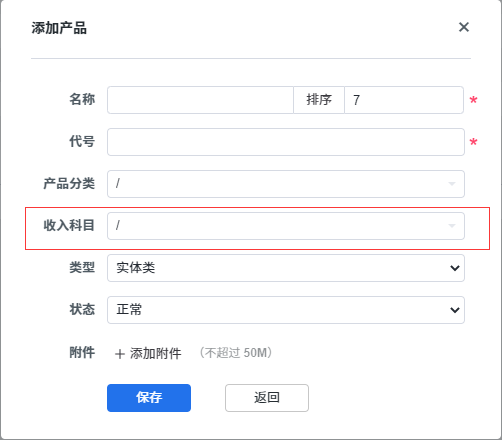This screenshot has height=440, width=502.
Task: Click the plus icon before 添加附件
Action: point(120,354)
